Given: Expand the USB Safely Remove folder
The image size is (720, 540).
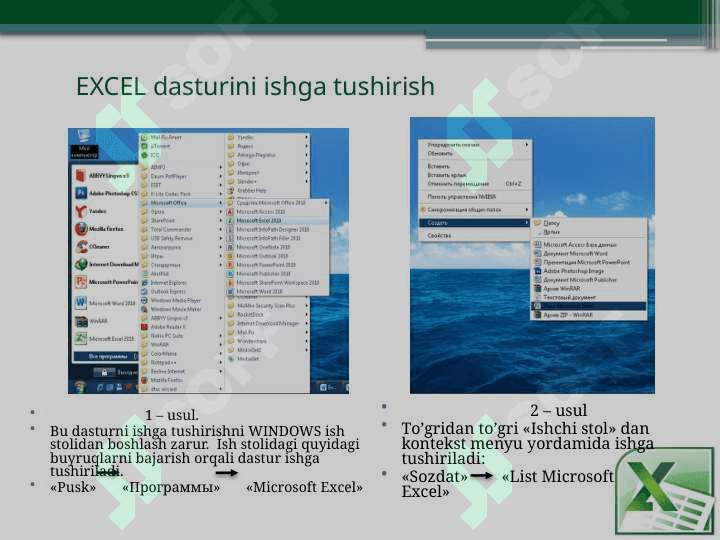Looking at the screenshot, I should (x=182, y=238).
